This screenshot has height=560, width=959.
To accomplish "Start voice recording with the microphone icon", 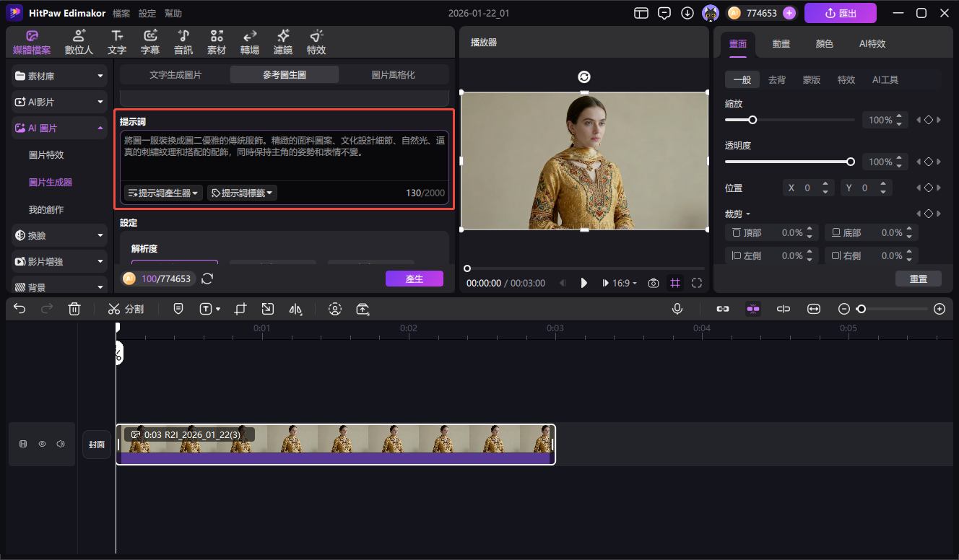I will [677, 308].
